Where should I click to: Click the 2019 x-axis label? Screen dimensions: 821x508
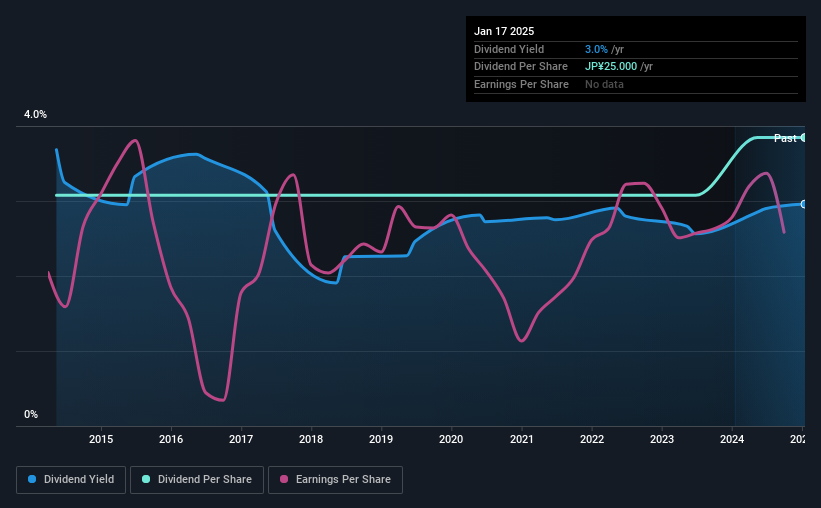[x=381, y=439]
